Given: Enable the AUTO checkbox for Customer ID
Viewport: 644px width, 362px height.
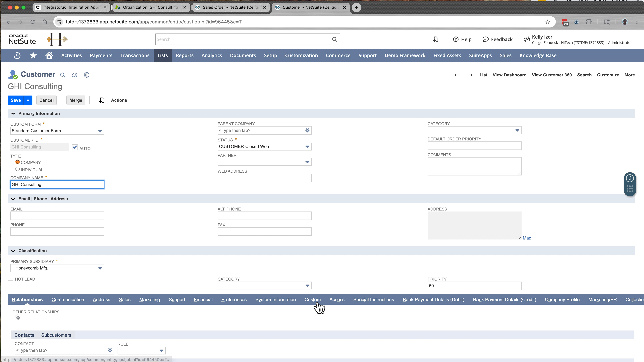Looking at the screenshot, I should pyautogui.click(x=75, y=147).
